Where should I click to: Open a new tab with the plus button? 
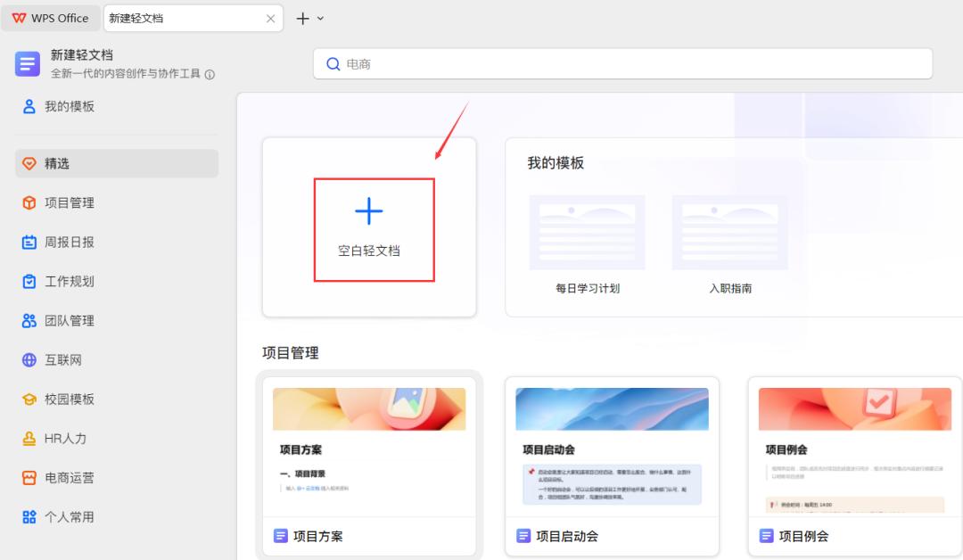tap(301, 18)
